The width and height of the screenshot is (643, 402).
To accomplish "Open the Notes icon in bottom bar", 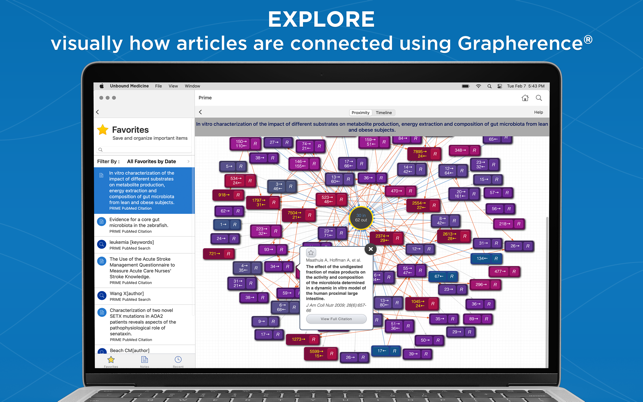I will pos(144,361).
